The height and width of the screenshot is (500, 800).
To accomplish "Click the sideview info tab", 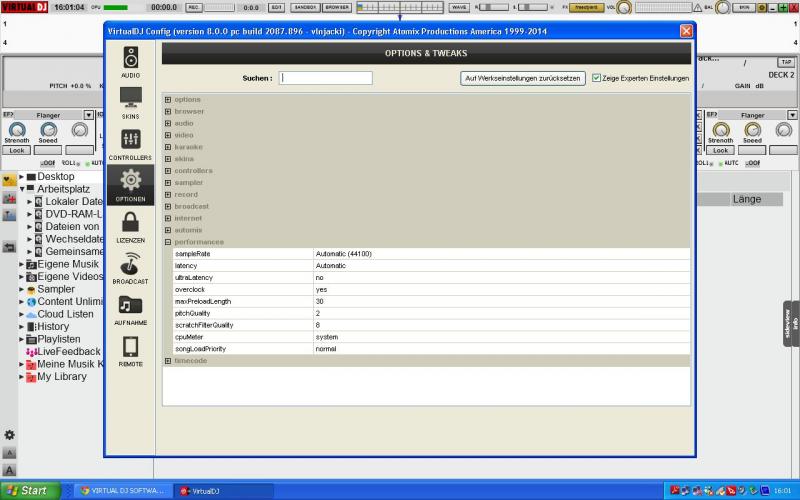I will point(791,323).
